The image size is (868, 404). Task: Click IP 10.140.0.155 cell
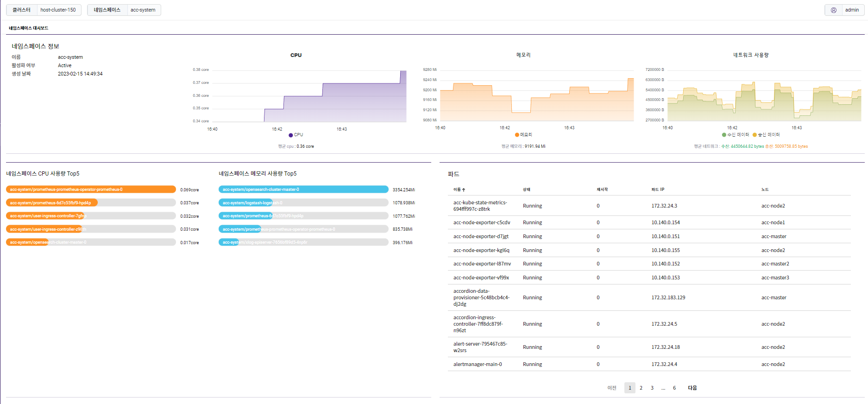point(666,250)
